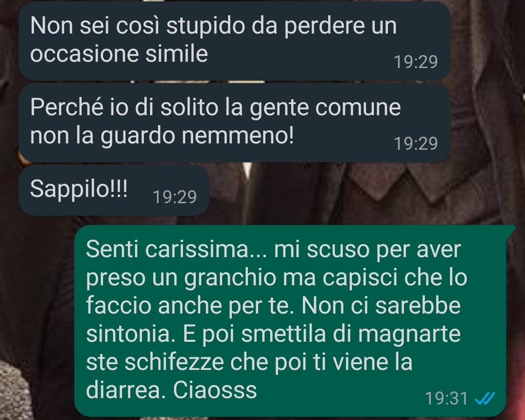Image resolution: width=525 pixels, height=420 pixels.
Task: Click the words 'gente comune'
Action: 325,108
